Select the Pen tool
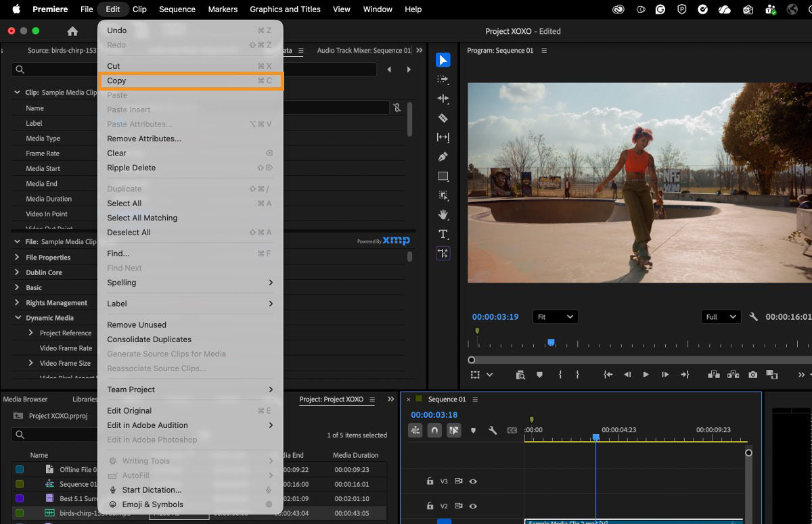Viewport: 812px width, 524px height. click(x=443, y=156)
